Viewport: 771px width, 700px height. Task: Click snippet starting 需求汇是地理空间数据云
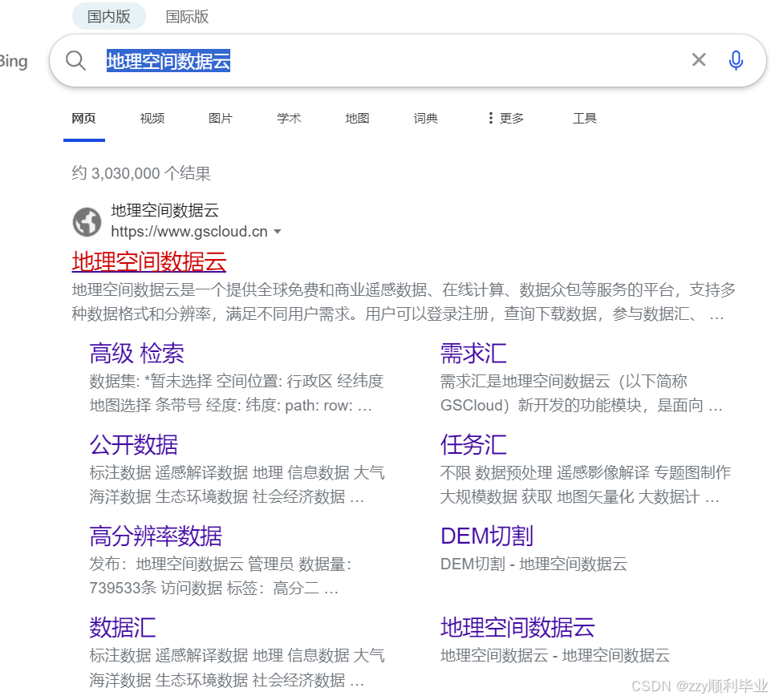581,393
